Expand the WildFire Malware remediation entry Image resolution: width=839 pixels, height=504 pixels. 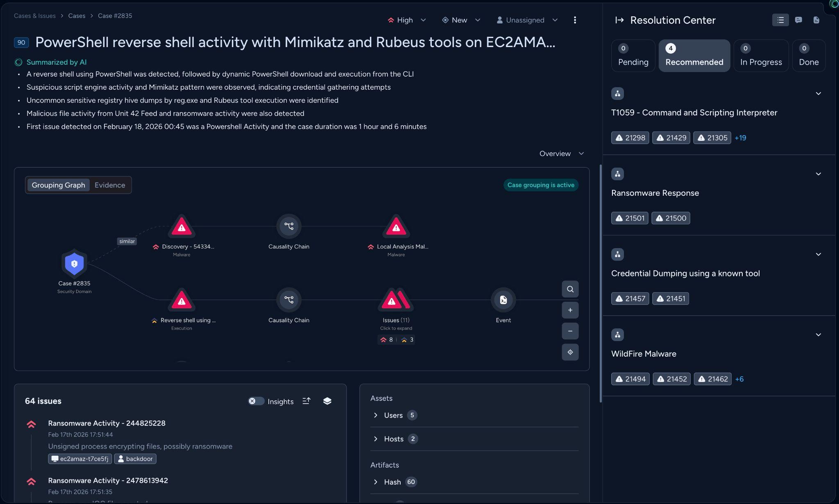[819, 334]
